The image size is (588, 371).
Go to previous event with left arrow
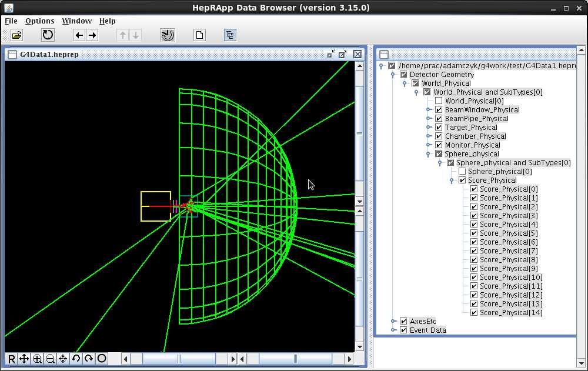(79, 35)
